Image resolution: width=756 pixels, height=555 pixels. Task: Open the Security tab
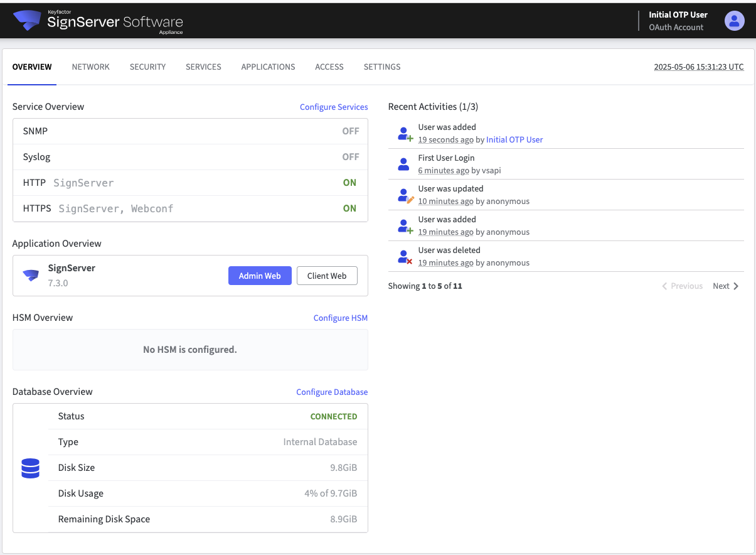point(147,67)
